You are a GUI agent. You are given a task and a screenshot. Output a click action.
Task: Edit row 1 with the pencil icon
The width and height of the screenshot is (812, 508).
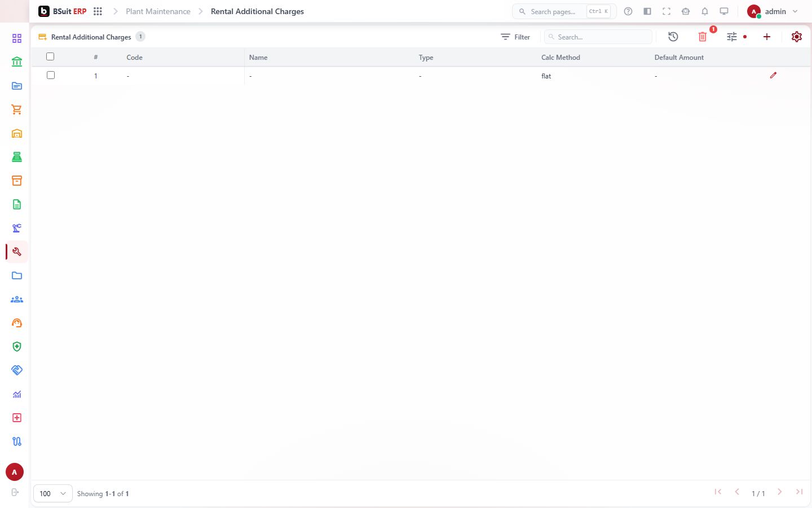click(x=773, y=75)
